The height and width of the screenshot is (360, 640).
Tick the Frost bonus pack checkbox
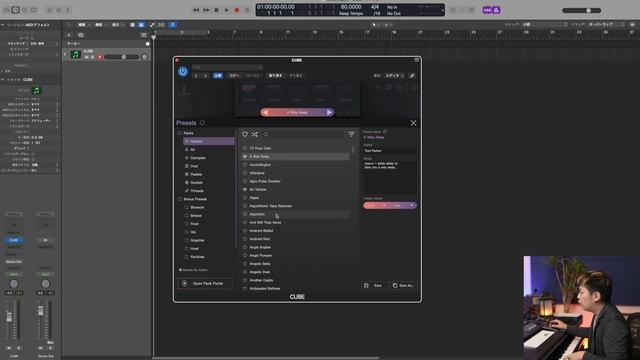coord(187,224)
